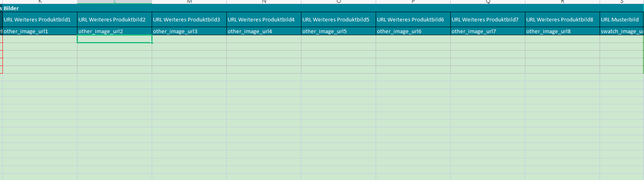
Task: Select the 'URL Weiteres Produktbild3' header cell
Action: click(x=189, y=19)
